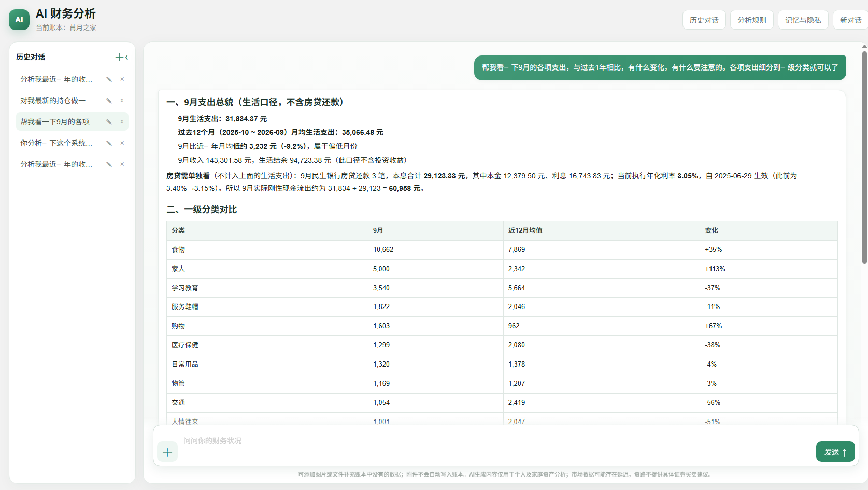Open the 历史对话 button in header
868x490 pixels.
point(704,20)
